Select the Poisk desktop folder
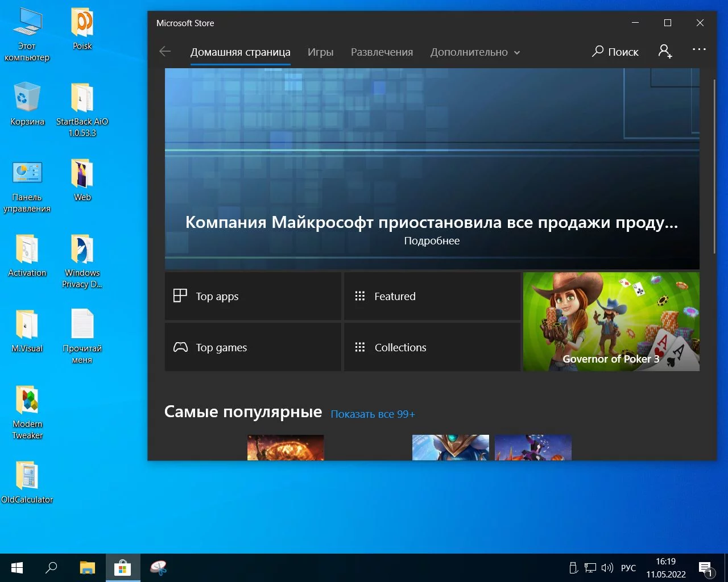728x582 pixels. click(82, 29)
